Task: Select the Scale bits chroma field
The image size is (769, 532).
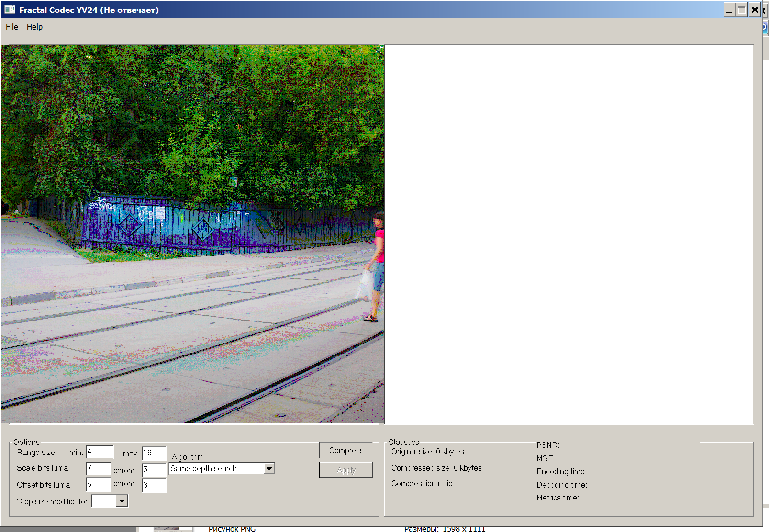Action: [154, 470]
